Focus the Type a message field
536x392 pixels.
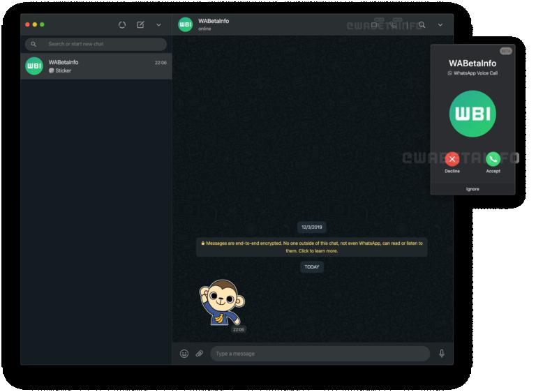pos(320,354)
